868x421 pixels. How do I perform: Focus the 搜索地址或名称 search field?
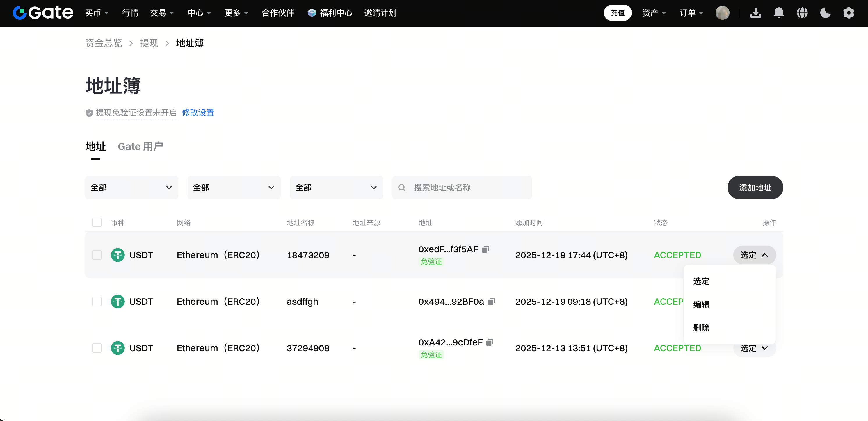462,188
